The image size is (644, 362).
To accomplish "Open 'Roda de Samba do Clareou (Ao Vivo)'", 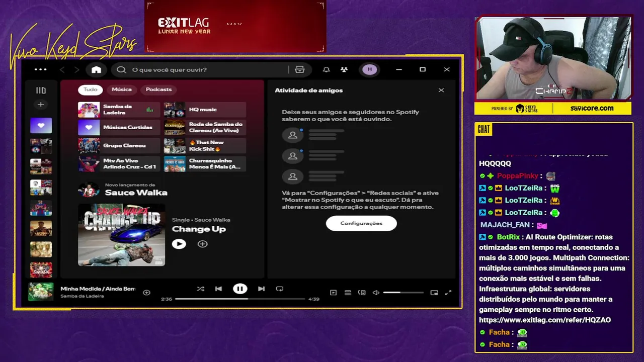I will click(205, 128).
